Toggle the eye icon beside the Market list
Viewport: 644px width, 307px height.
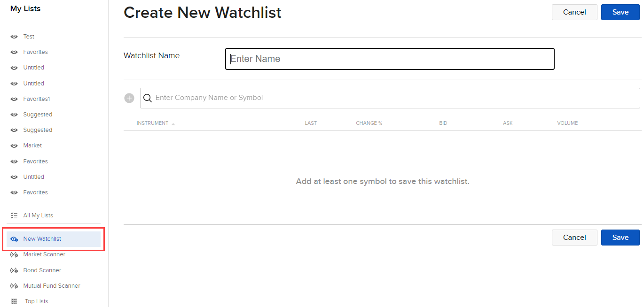click(14, 145)
